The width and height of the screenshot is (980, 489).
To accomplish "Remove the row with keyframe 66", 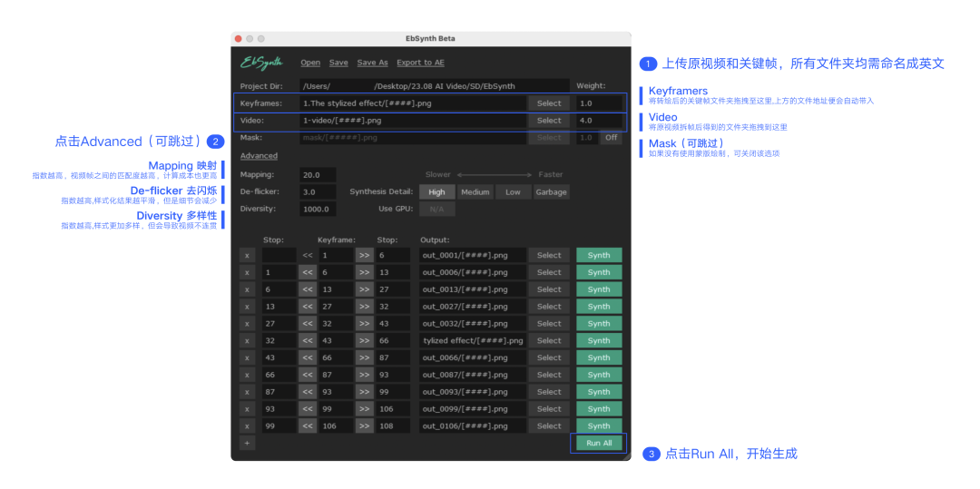I will pyautogui.click(x=247, y=357).
